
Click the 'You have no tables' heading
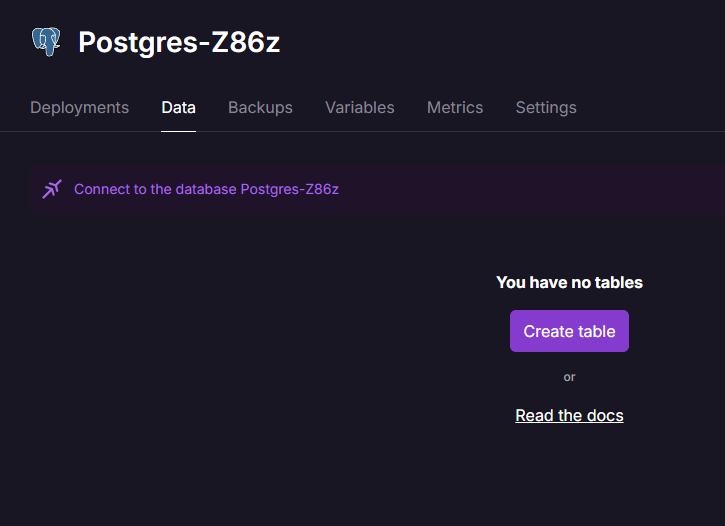(x=569, y=282)
